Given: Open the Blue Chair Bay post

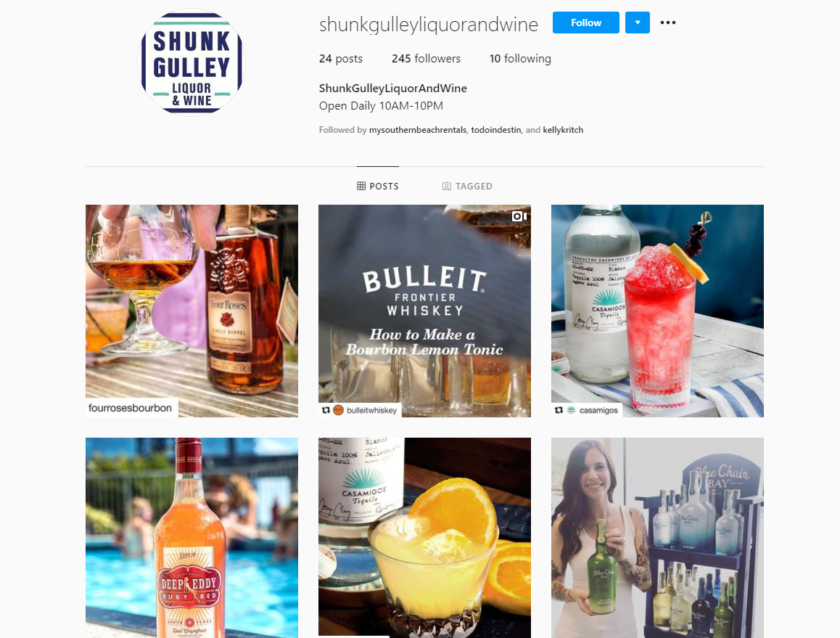Looking at the screenshot, I should (657, 538).
